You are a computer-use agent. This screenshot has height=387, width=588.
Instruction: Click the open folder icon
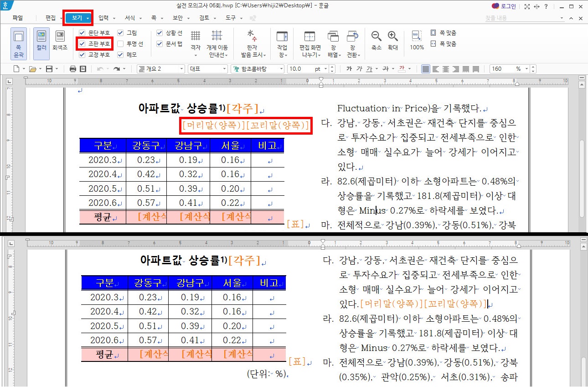[x=32, y=69]
